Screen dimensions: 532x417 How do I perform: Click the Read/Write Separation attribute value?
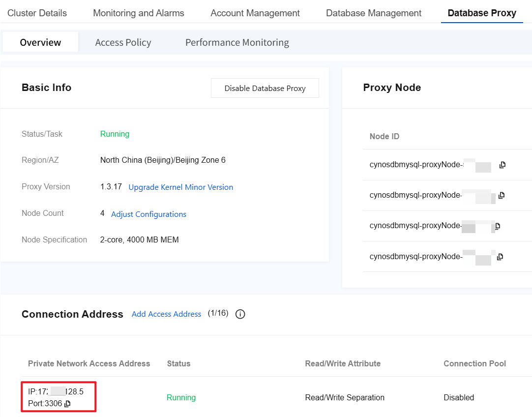[345, 397]
